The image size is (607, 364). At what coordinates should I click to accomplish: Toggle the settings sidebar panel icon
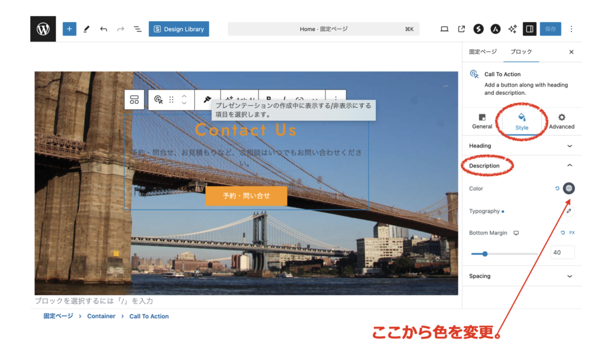point(529,28)
